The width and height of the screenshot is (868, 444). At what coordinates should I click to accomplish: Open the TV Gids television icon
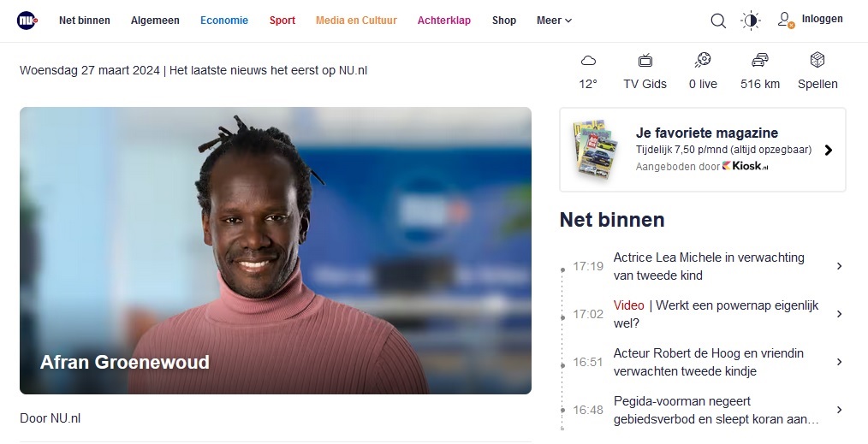pyautogui.click(x=645, y=60)
